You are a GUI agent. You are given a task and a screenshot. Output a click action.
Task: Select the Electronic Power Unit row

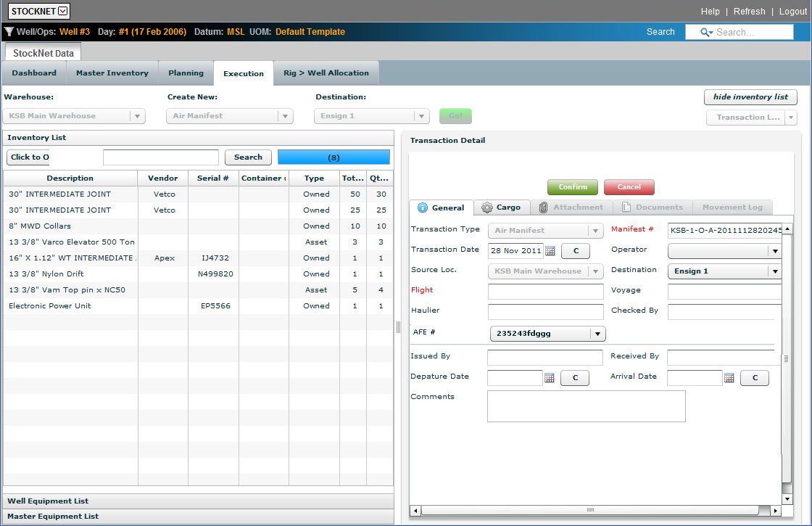tap(199, 305)
